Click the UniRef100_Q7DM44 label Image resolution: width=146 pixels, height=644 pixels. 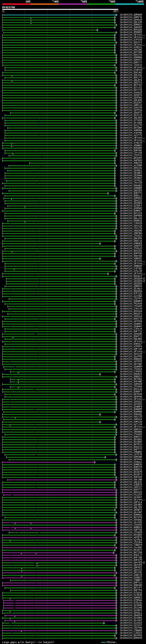[x=131, y=600]
